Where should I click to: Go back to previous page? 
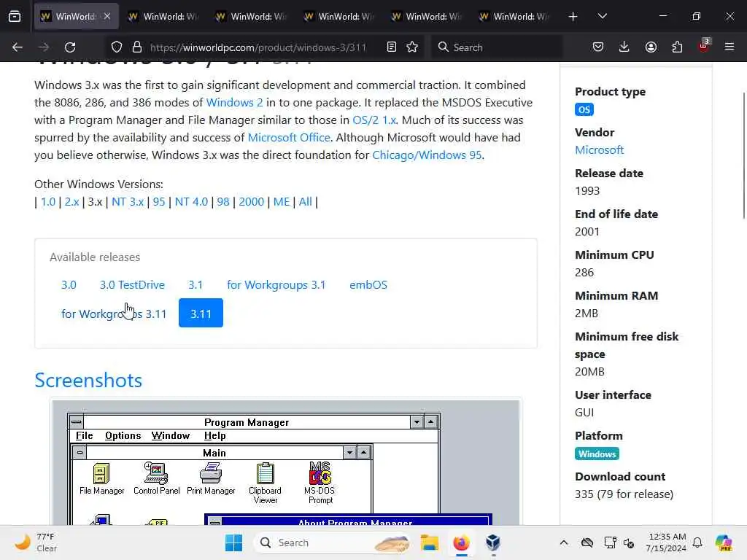click(x=18, y=47)
